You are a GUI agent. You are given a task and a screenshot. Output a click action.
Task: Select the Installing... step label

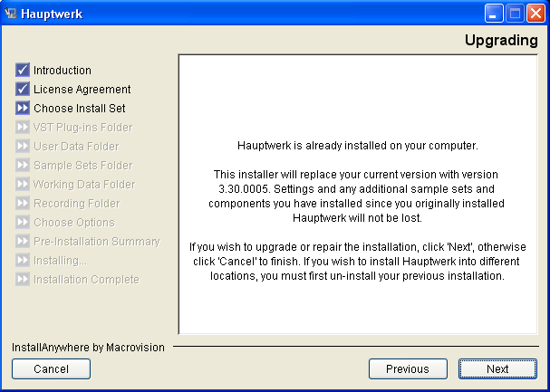pos(60,261)
